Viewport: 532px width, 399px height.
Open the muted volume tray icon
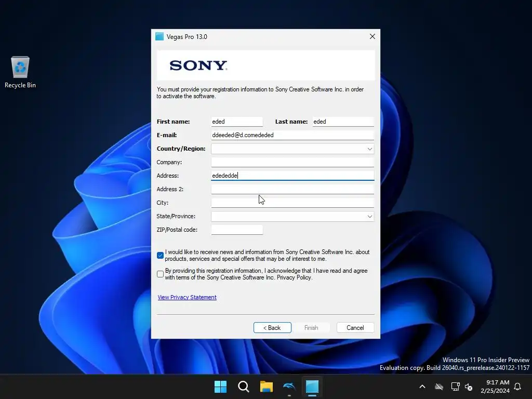click(x=469, y=387)
